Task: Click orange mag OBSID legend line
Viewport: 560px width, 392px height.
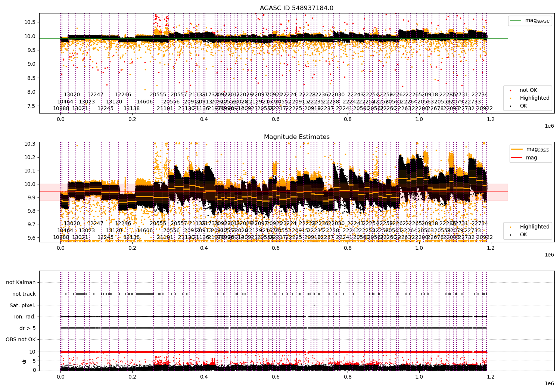Action: pos(517,149)
